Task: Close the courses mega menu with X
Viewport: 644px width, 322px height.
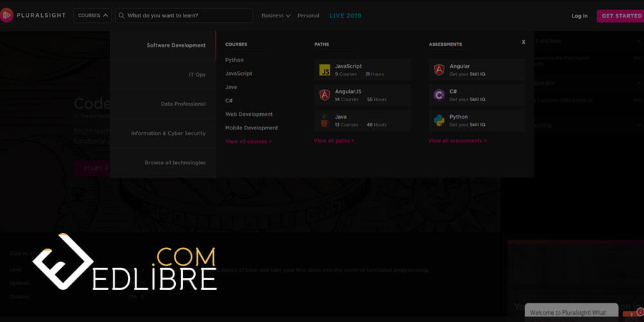Action: pyautogui.click(x=523, y=42)
